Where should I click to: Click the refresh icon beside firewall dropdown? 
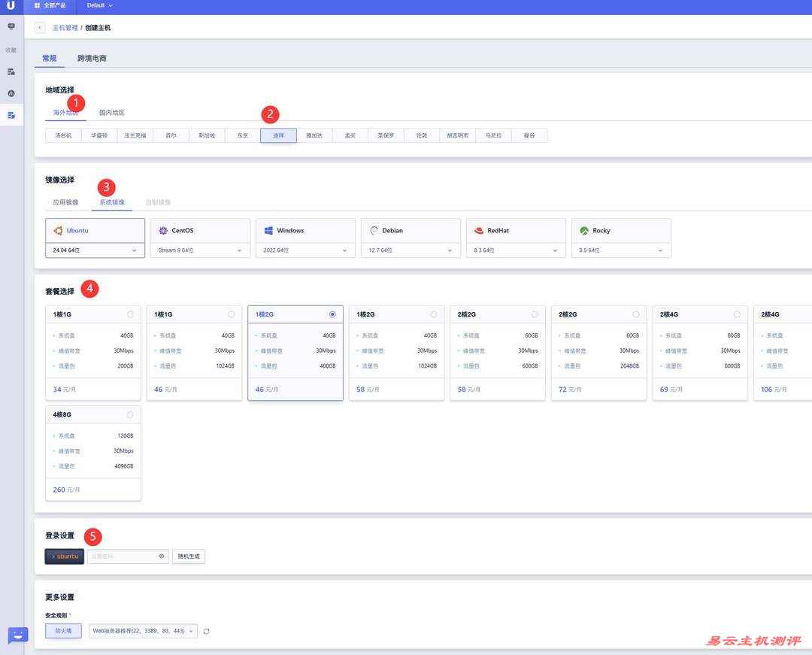click(207, 631)
